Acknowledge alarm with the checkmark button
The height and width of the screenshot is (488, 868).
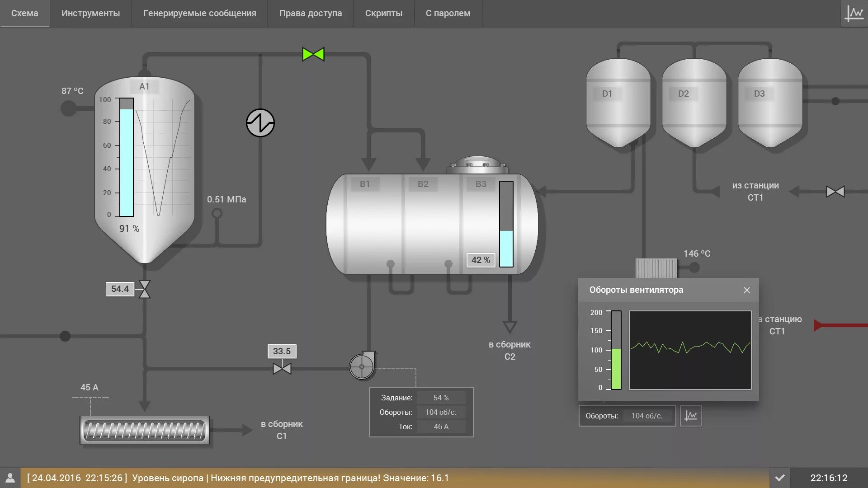(x=780, y=478)
